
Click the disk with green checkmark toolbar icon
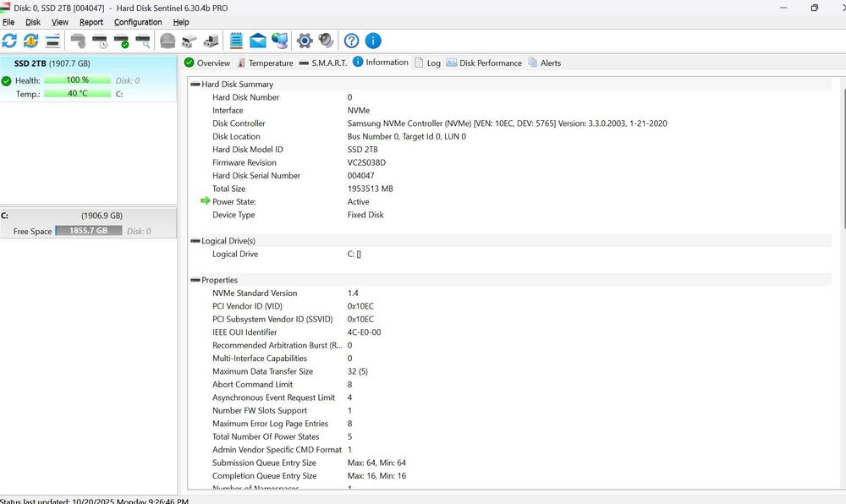point(122,41)
